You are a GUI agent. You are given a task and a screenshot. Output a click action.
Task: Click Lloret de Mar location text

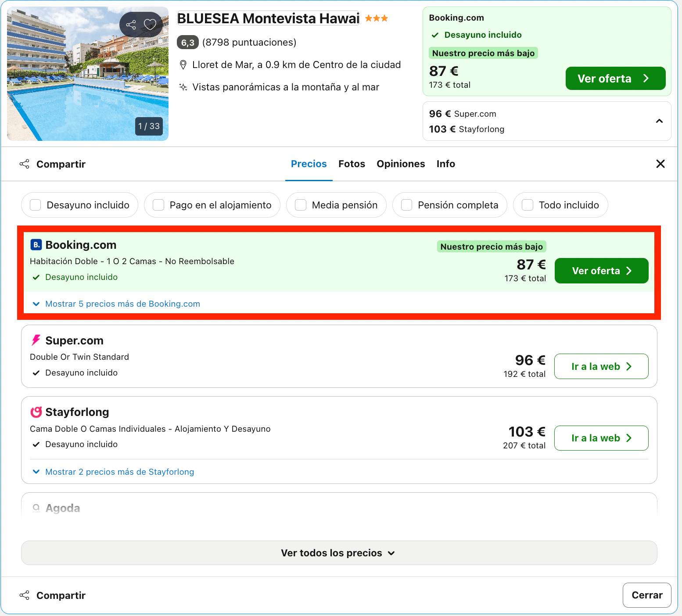[x=297, y=65]
